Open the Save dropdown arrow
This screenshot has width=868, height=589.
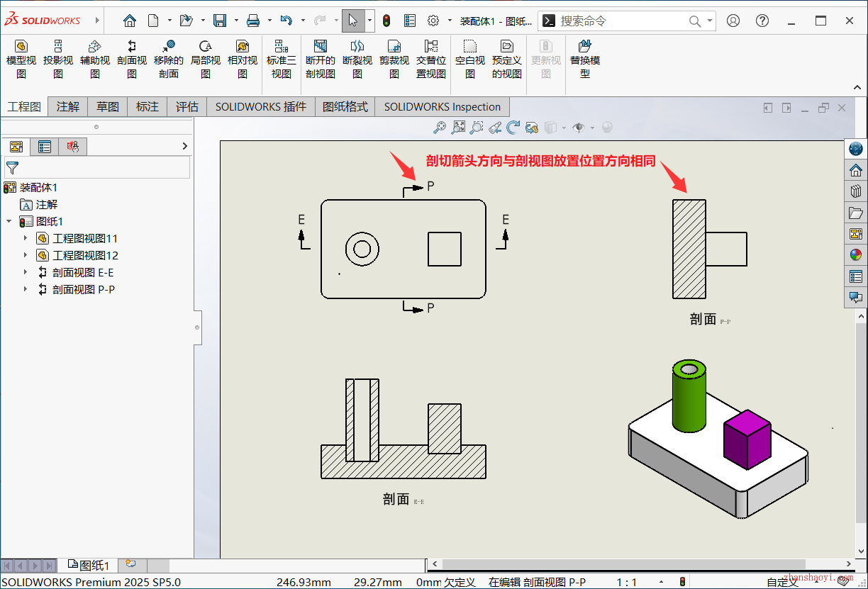(236, 21)
